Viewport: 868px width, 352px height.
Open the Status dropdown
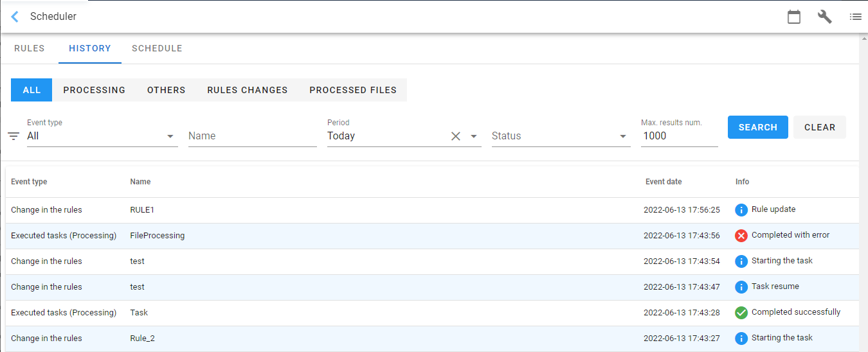561,136
